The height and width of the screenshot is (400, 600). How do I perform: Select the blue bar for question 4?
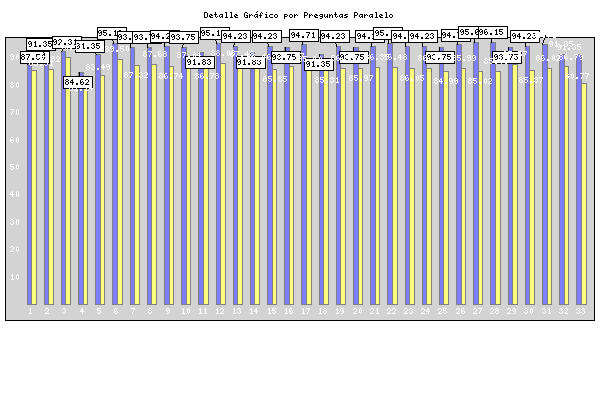[x=81, y=188]
